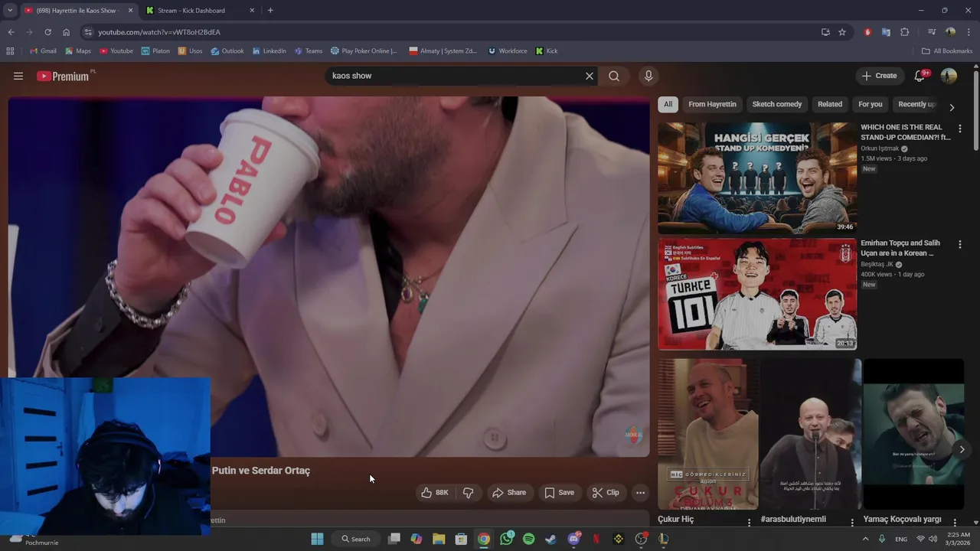This screenshot has height=551, width=980.
Task: Open the YouTube guide hamburger menu
Action: point(18,76)
